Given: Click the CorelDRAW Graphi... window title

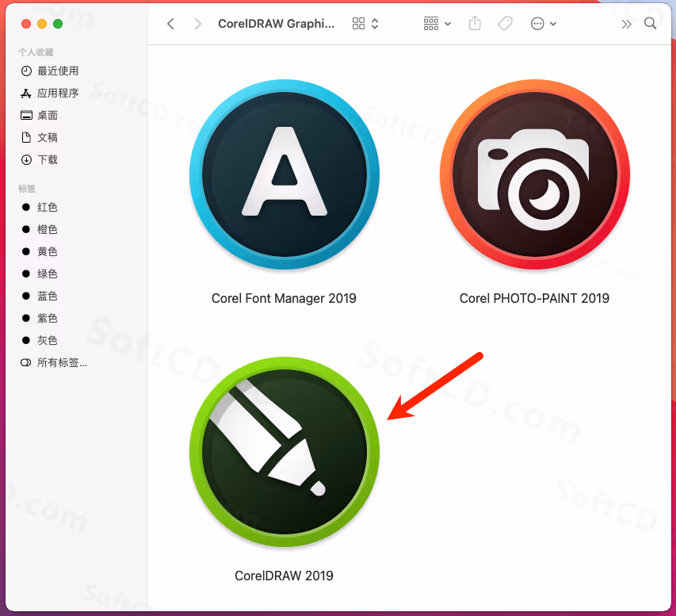Looking at the screenshot, I should tap(277, 24).
